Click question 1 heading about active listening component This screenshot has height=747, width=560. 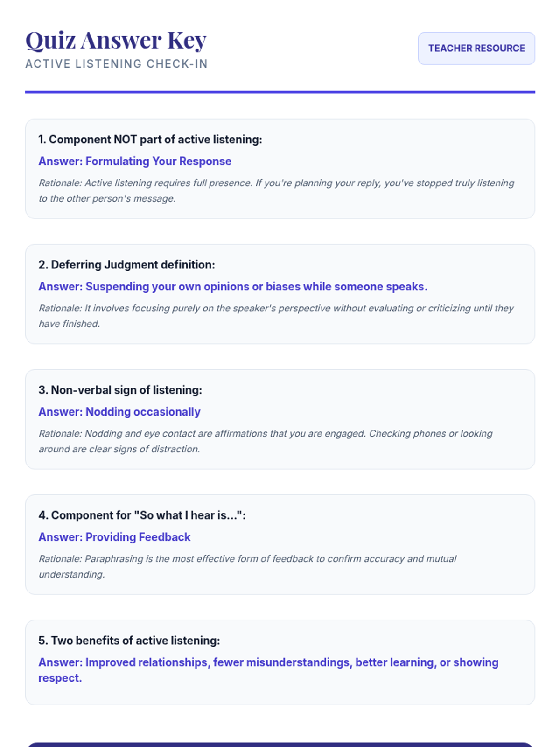tap(150, 140)
